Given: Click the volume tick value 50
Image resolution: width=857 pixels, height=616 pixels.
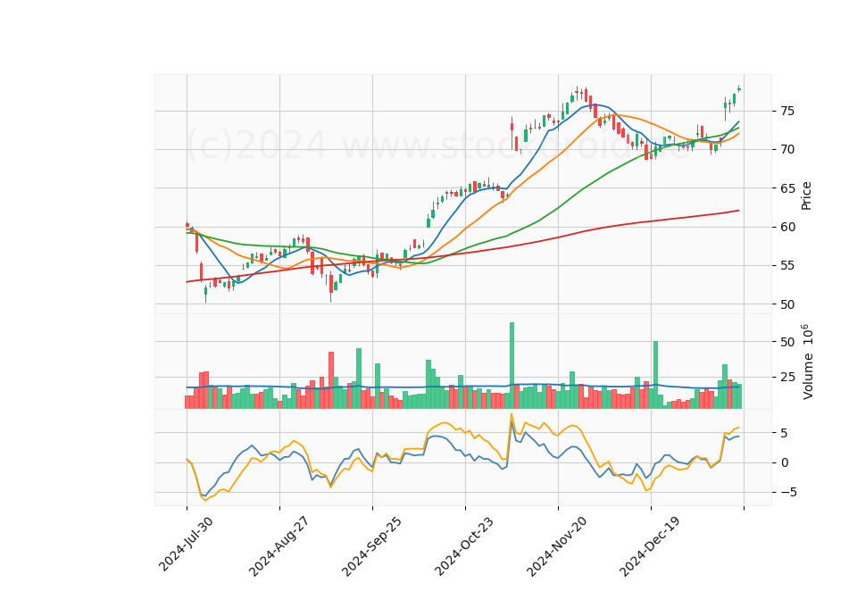Looking at the screenshot, I should [787, 342].
